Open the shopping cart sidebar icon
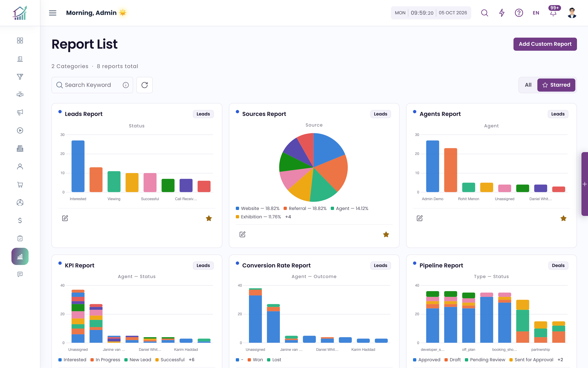The width and height of the screenshot is (588, 368). [20, 184]
